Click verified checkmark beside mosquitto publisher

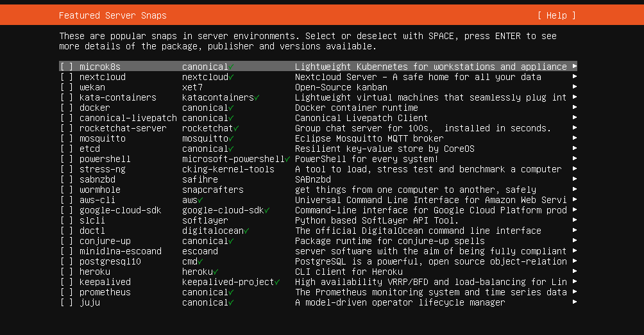pos(231,138)
